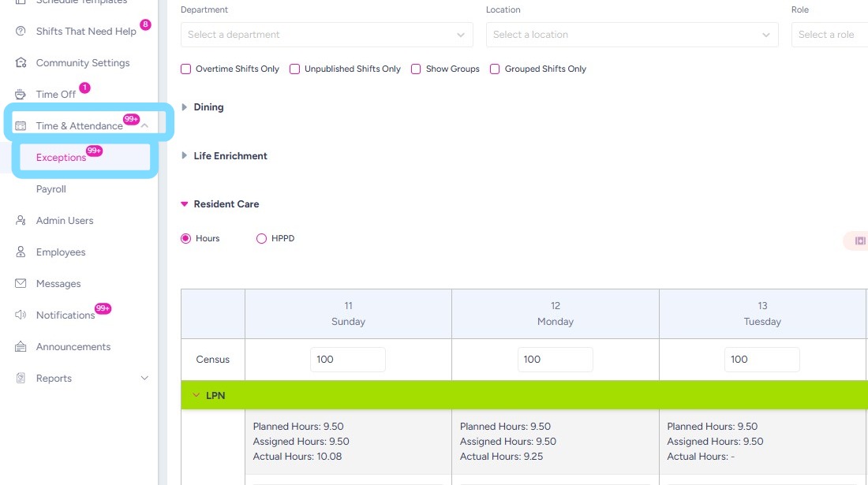Click the Announcements megaphone icon
The height and width of the screenshot is (485, 868).
[21, 347]
